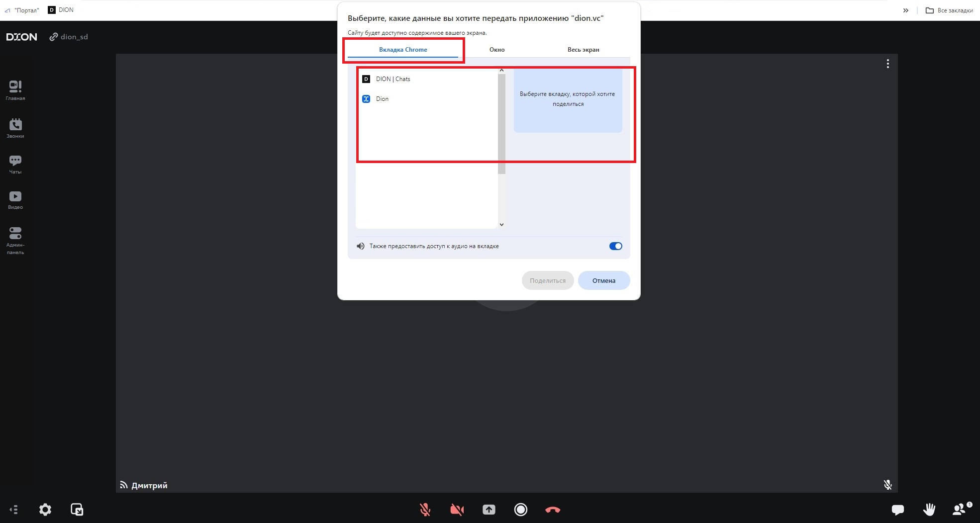Click the tab list scrollbar thumb
The image size is (980, 523).
(x=501, y=123)
